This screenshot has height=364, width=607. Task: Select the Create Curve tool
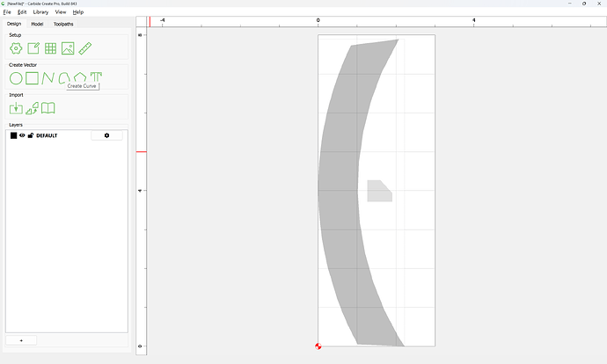click(x=64, y=77)
